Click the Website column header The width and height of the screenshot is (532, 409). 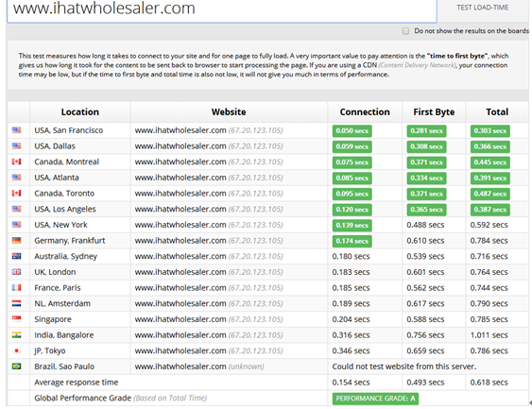229,111
